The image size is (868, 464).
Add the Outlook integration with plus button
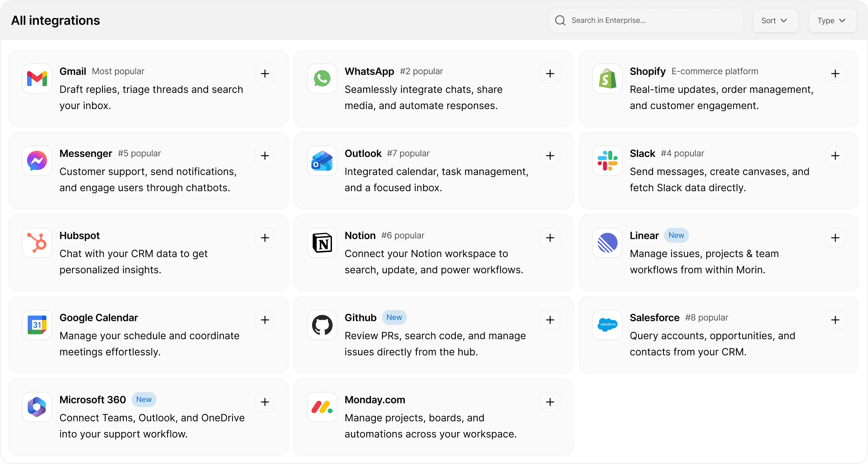coord(550,156)
